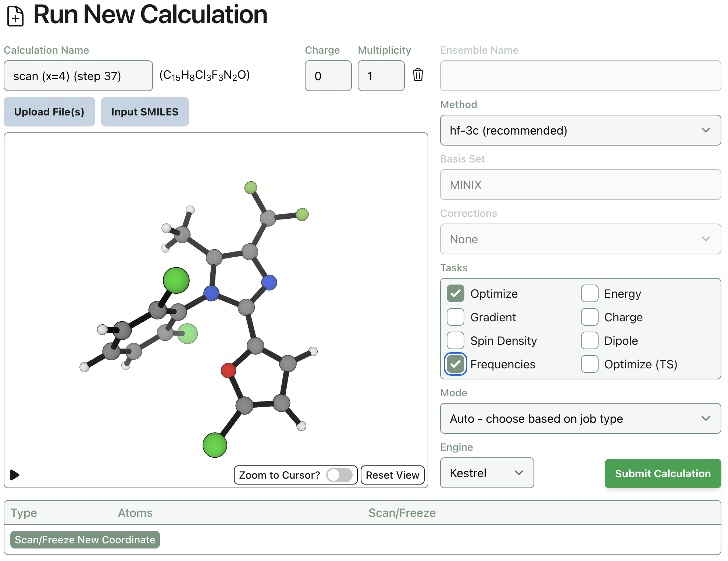Uncheck the Optimize task checkbox
This screenshot has width=728, height=561.
point(455,293)
